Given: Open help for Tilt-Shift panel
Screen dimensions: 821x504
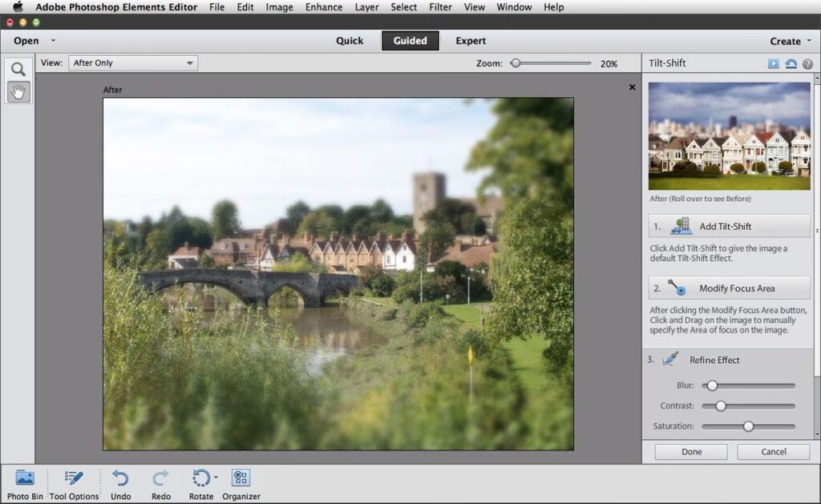Looking at the screenshot, I should tap(807, 63).
